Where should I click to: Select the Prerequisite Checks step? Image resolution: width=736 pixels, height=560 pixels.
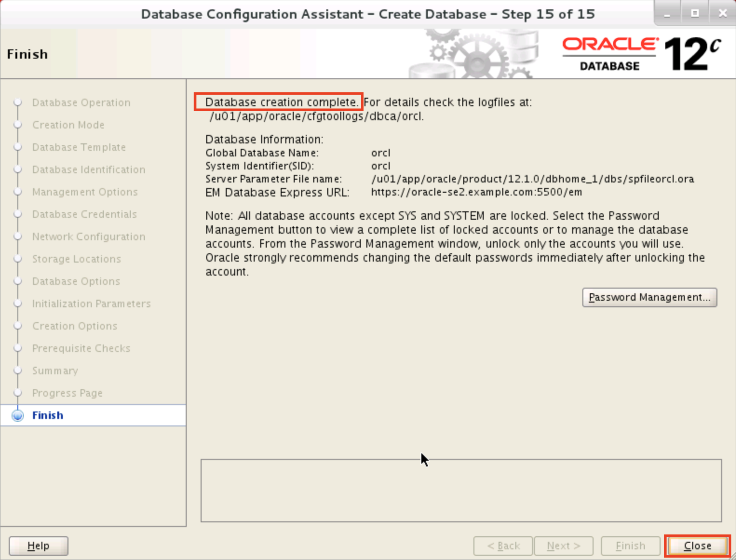coord(81,348)
